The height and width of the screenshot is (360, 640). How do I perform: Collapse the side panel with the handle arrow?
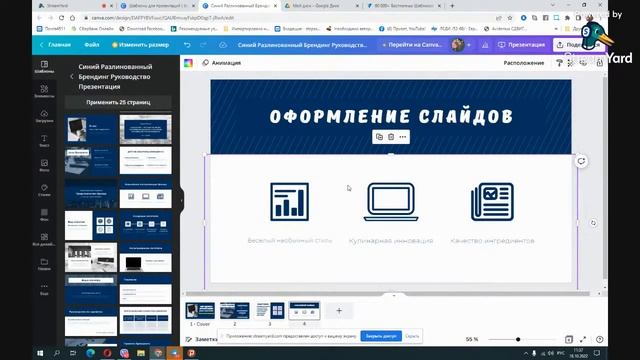tap(182, 200)
